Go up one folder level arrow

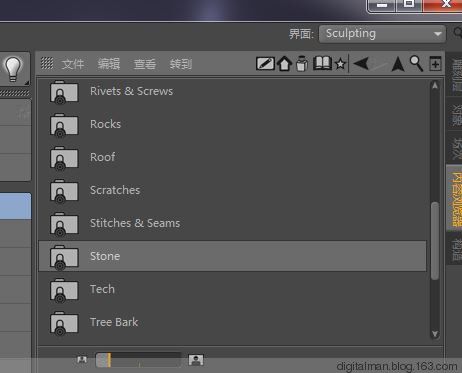click(397, 64)
